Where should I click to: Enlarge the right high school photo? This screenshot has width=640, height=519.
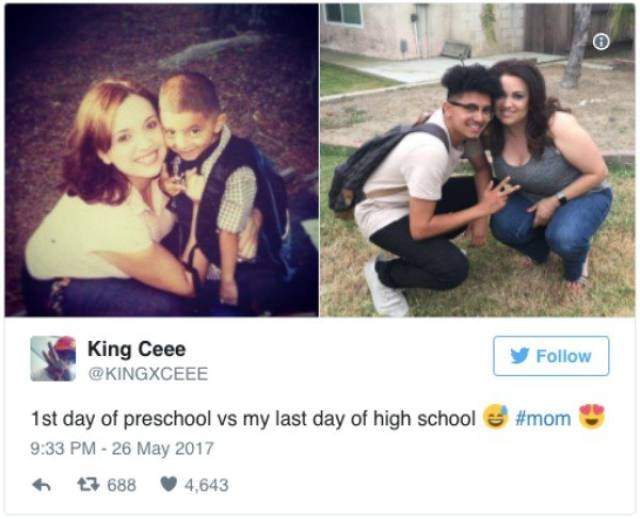[x=478, y=160]
